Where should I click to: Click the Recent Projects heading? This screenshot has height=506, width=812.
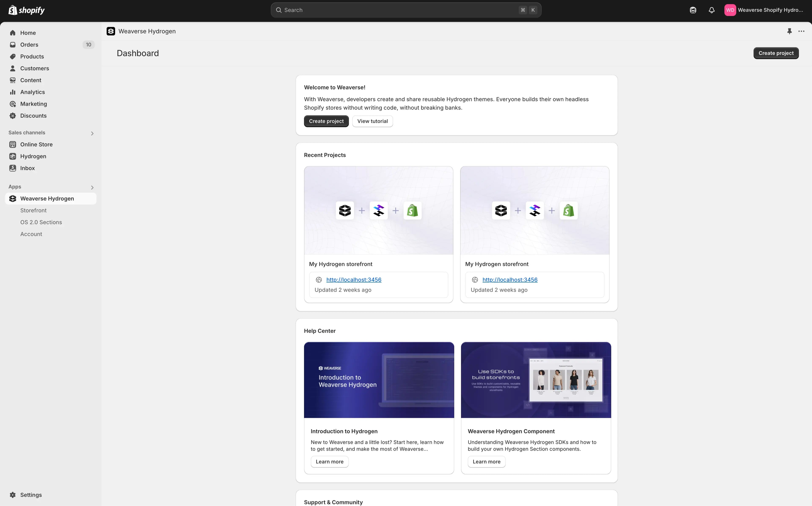(325, 155)
